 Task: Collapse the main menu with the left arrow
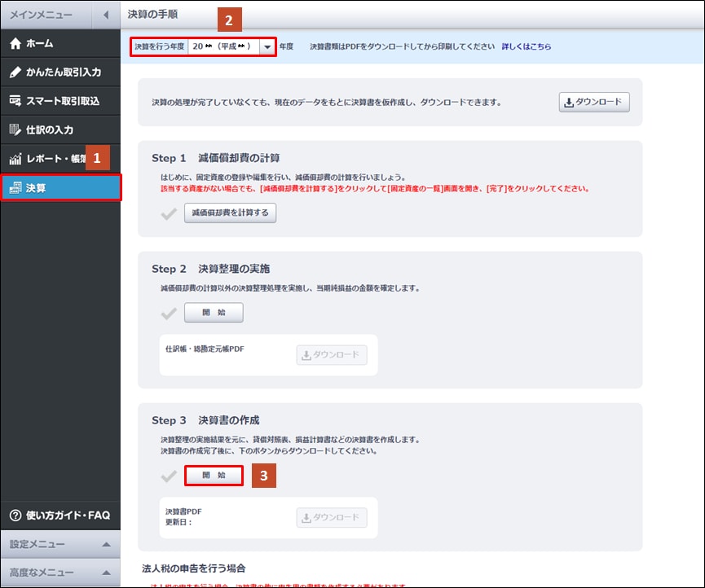click(x=105, y=15)
